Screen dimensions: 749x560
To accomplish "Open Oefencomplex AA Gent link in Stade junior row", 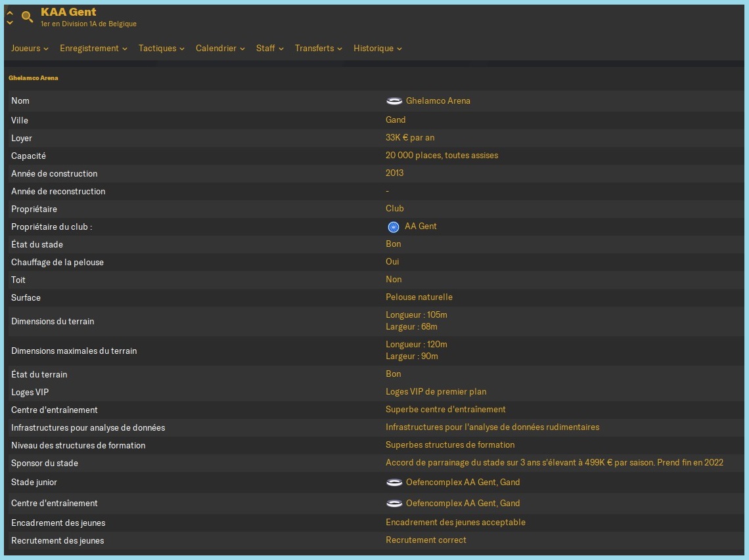I will [x=463, y=482].
